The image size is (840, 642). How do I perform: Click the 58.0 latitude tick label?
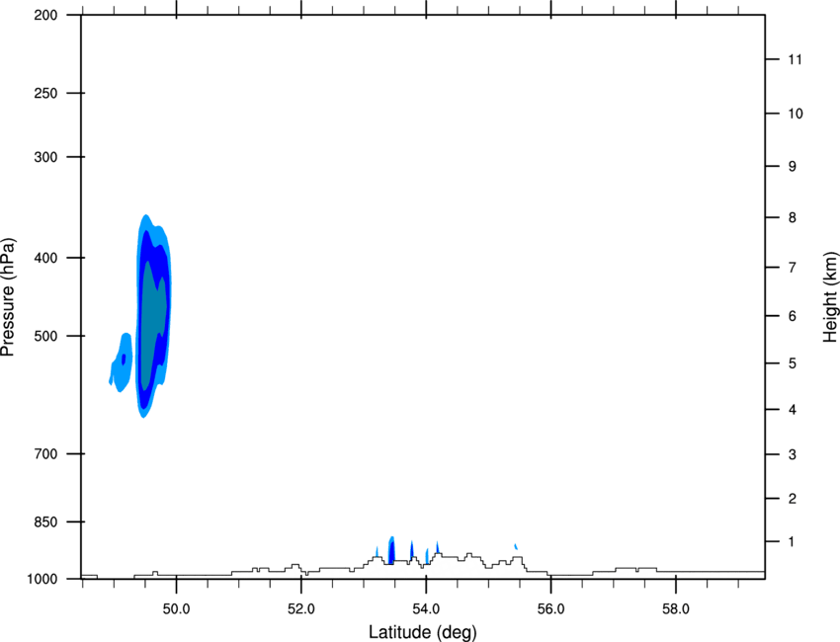tap(676, 609)
